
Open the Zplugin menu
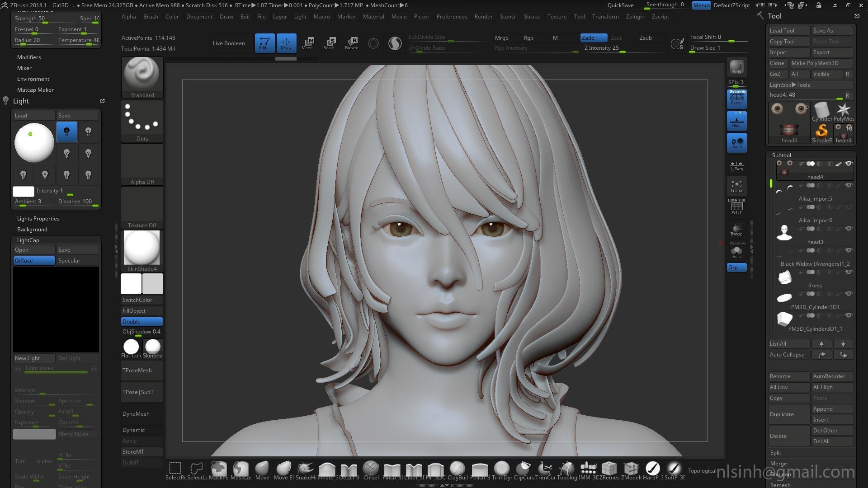coord(635,17)
